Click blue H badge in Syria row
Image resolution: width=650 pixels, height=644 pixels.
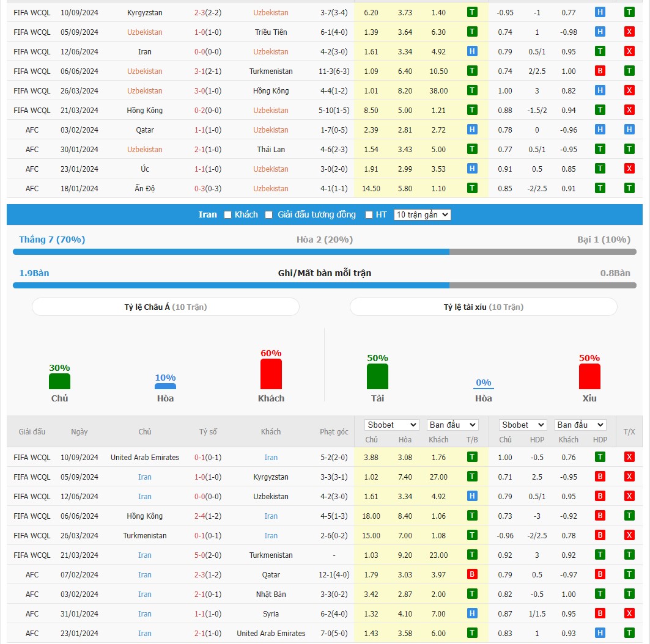pos(471,614)
